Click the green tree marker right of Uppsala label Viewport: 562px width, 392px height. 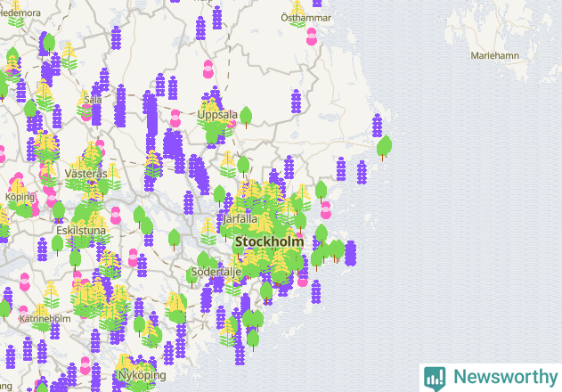coord(246,117)
